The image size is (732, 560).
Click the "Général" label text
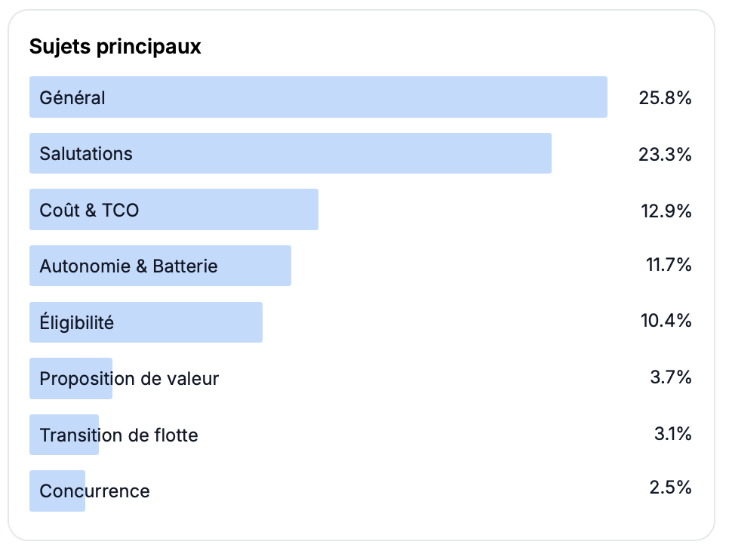click(x=72, y=98)
